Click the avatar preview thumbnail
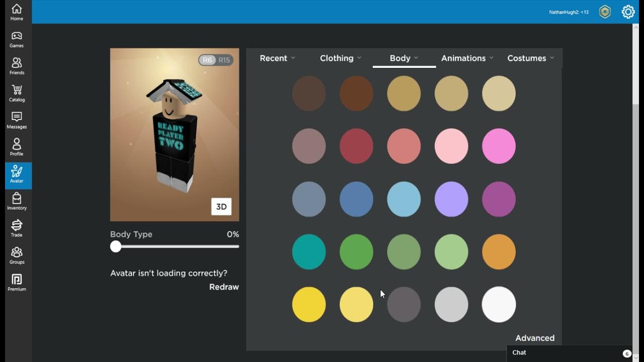The width and height of the screenshot is (644, 362). [x=175, y=135]
